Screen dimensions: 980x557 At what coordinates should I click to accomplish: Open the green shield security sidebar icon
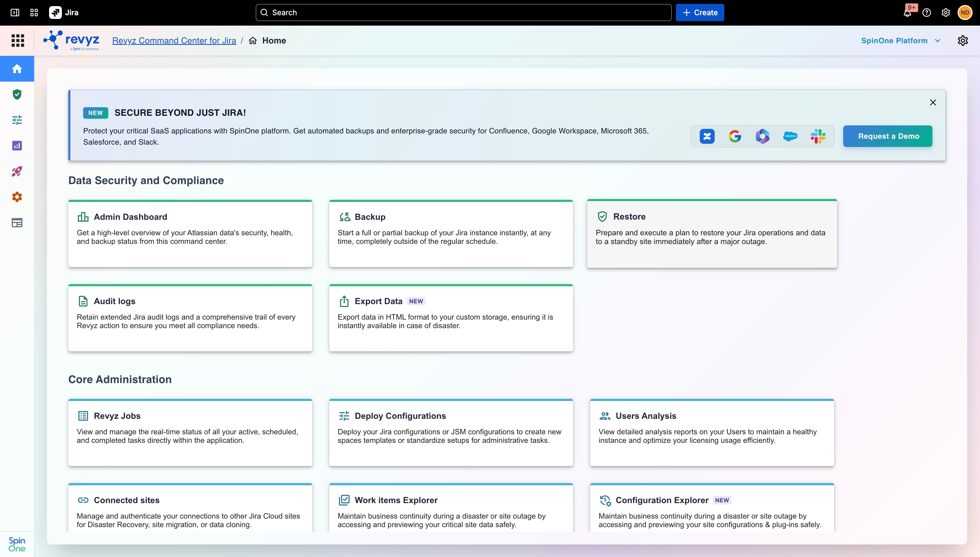(17, 94)
